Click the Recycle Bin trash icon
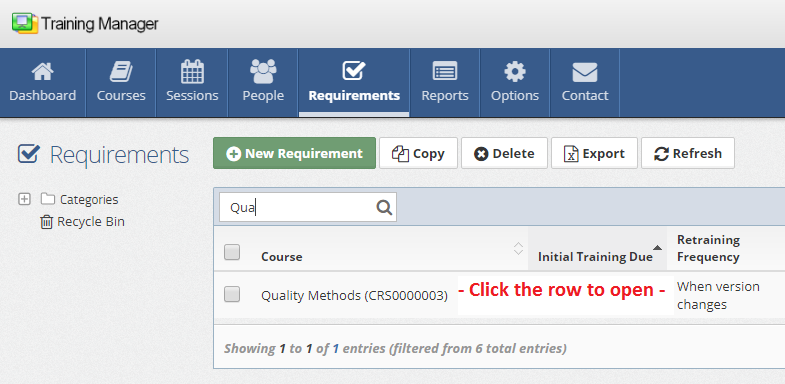 click(x=47, y=222)
